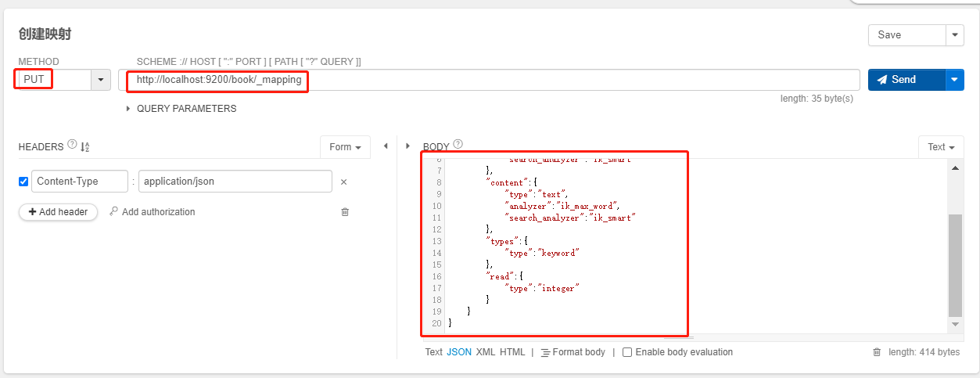Switch body format to XML
The image size is (980, 378).
click(x=486, y=352)
